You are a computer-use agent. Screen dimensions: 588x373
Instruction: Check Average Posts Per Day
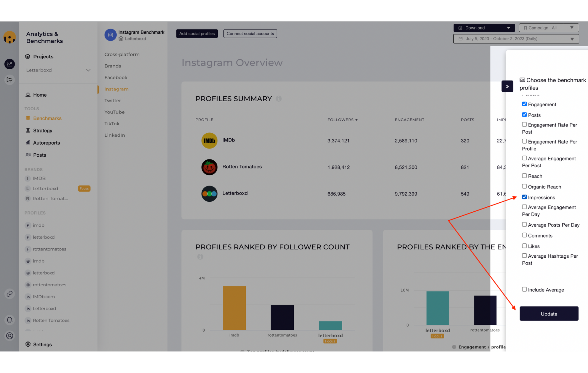524,225
